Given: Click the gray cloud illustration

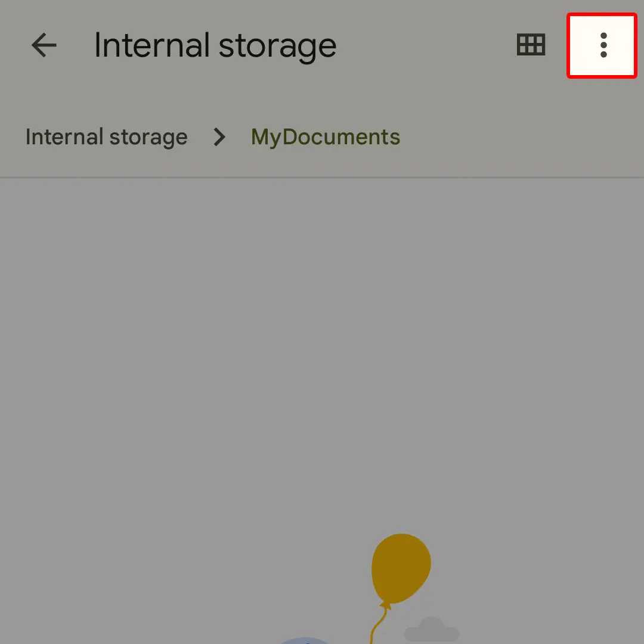Looking at the screenshot, I should point(432,630).
